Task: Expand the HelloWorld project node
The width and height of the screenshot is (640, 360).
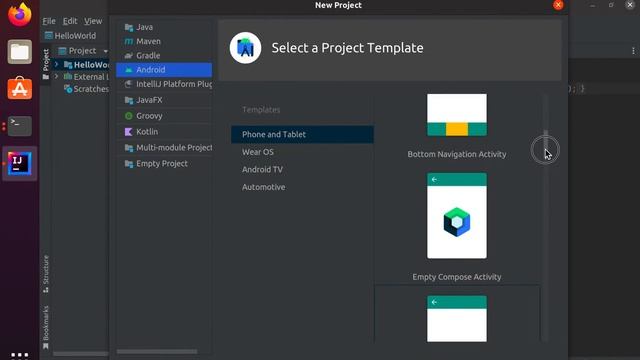Action: pyautogui.click(x=56, y=64)
